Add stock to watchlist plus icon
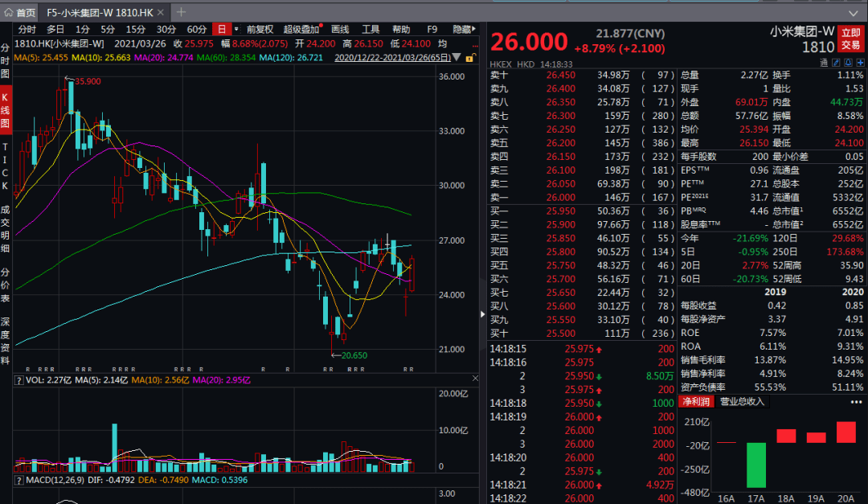The height and width of the screenshot is (504, 868). pos(860,64)
